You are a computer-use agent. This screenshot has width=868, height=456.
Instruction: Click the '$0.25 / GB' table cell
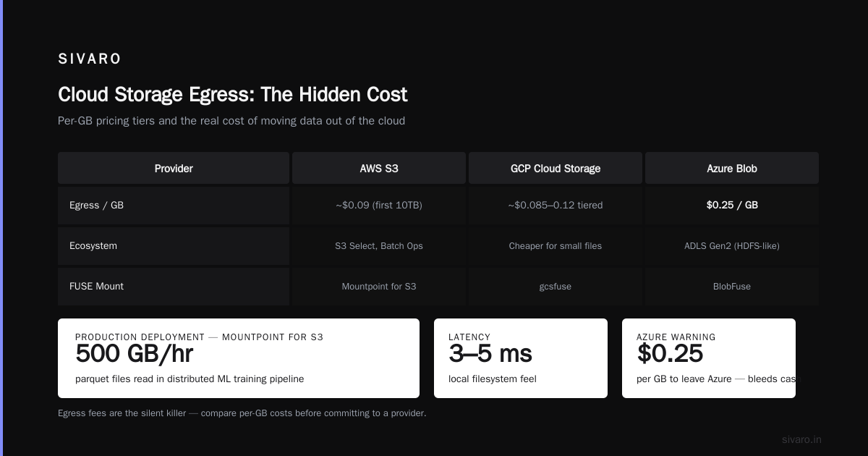click(732, 206)
